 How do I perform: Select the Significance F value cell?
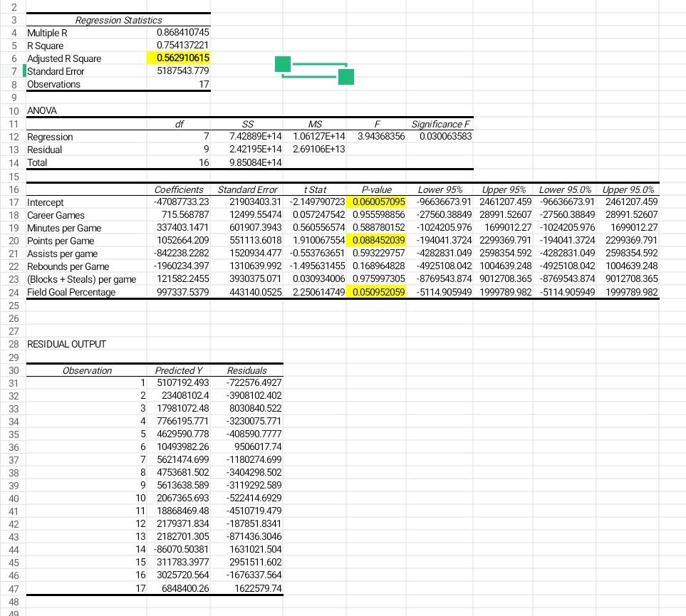[440, 137]
